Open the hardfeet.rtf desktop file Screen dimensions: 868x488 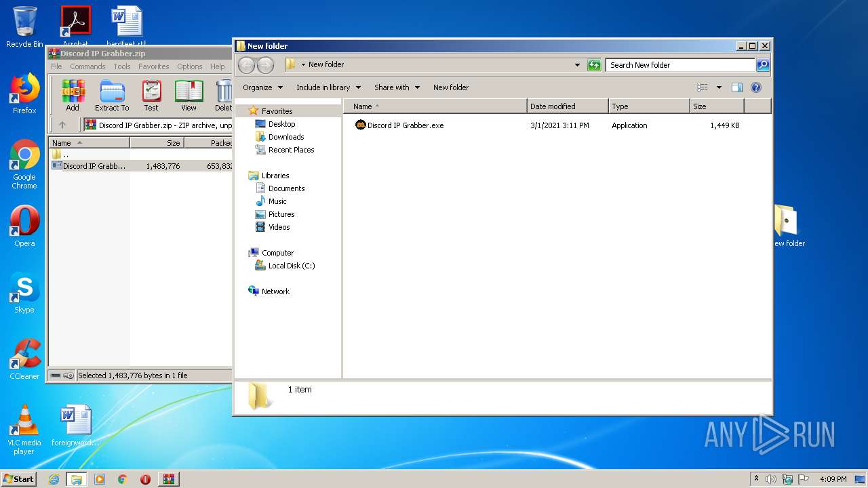(126, 26)
